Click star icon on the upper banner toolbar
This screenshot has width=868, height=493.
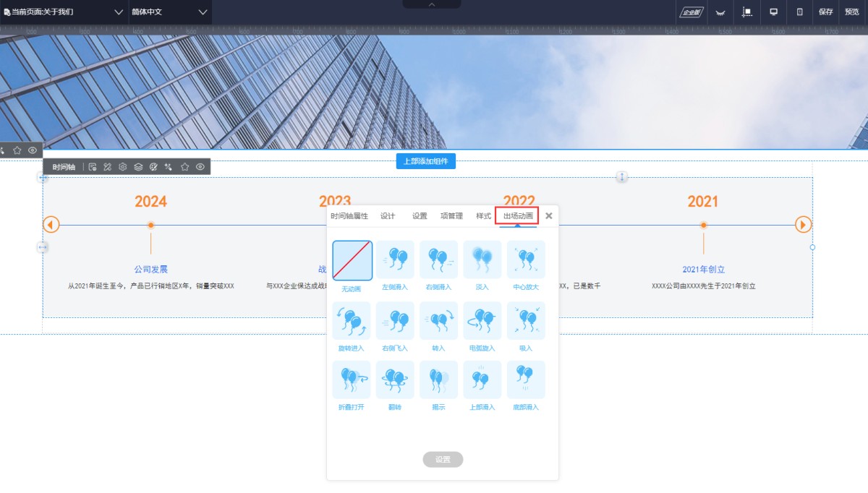tap(17, 150)
